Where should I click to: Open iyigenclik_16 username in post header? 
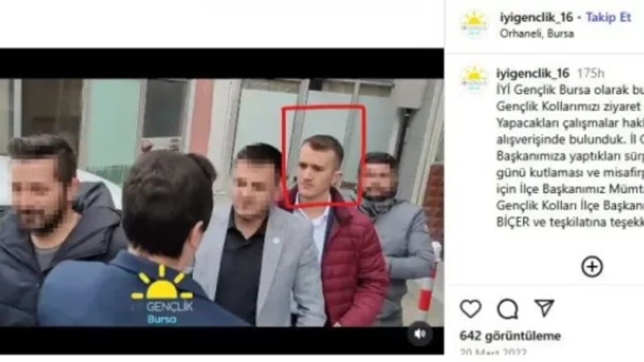tap(536, 17)
